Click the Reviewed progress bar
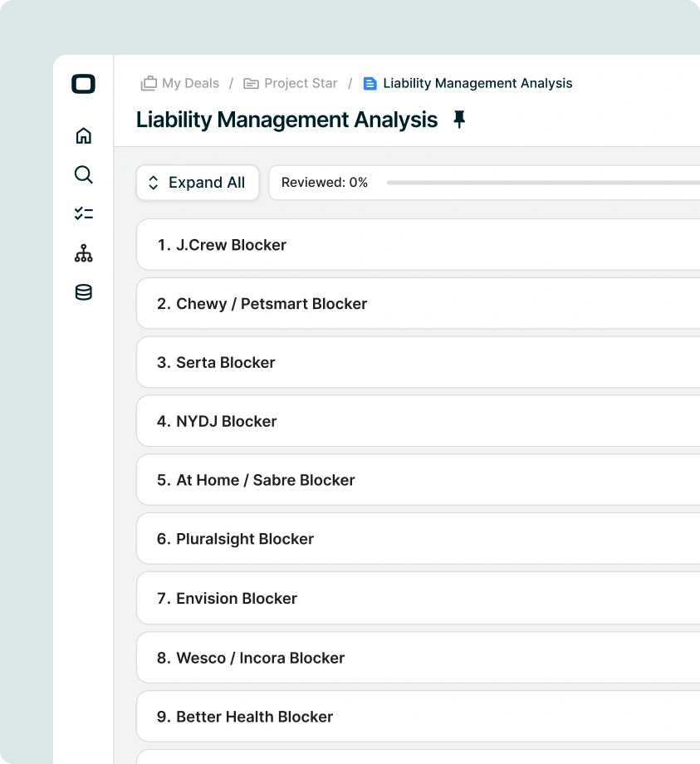The width and height of the screenshot is (700, 764). click(x=543, y=183)
